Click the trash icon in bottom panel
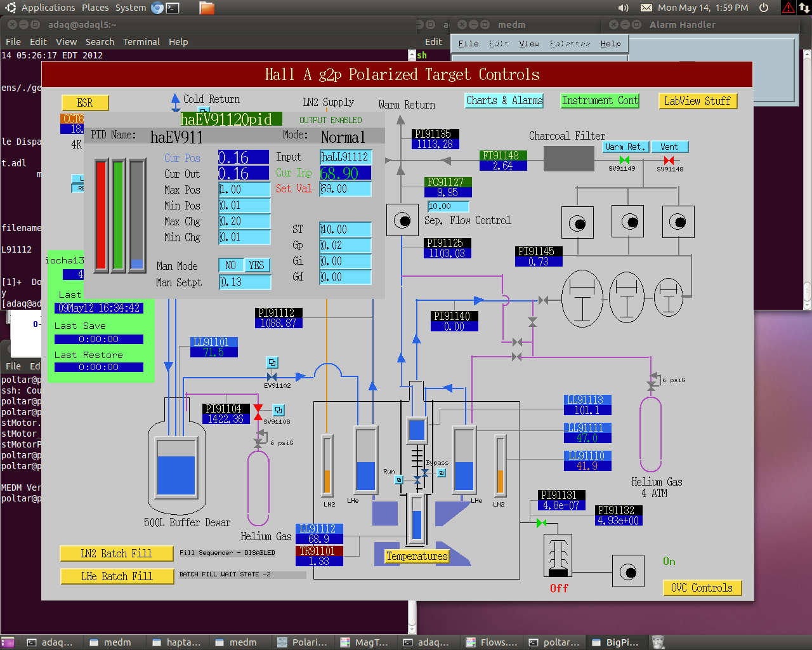The image size is (812, 650). (x=658, y=642)
